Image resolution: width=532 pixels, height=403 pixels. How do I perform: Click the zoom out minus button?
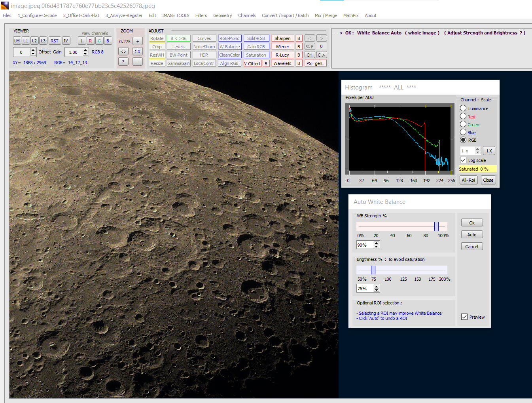coord(138,62)
